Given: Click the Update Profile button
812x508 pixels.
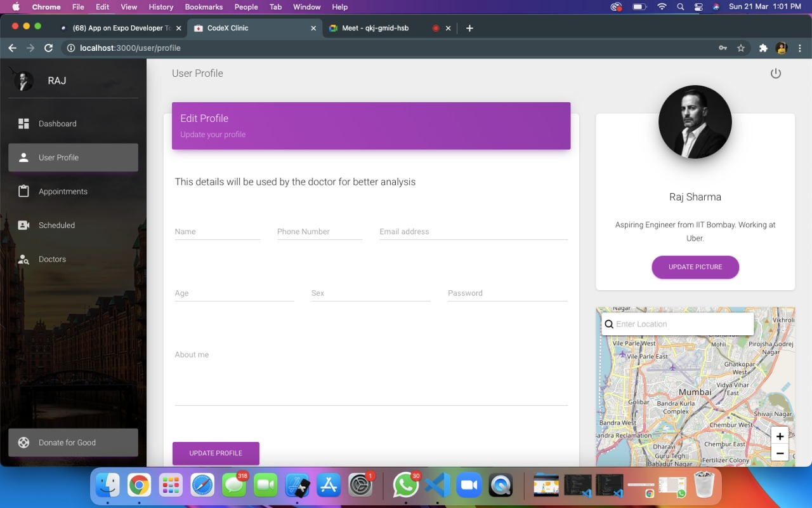Looking at the screenshot, I should [216, 453].
